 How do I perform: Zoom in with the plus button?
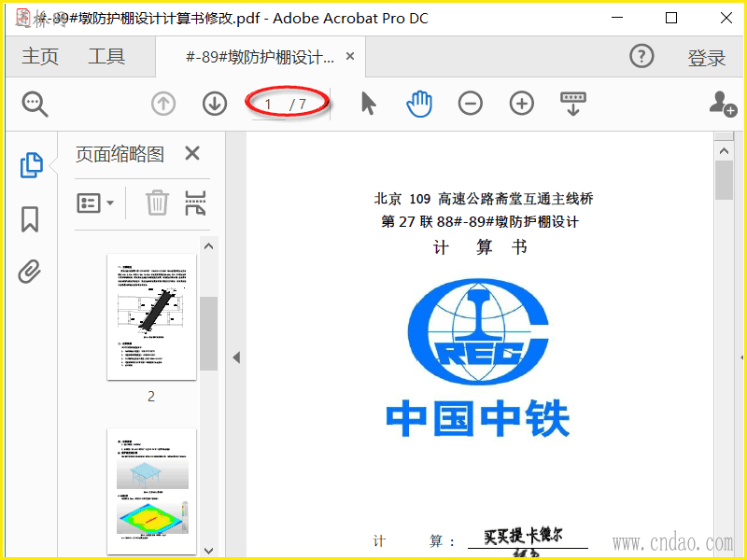tap(522, 104)
